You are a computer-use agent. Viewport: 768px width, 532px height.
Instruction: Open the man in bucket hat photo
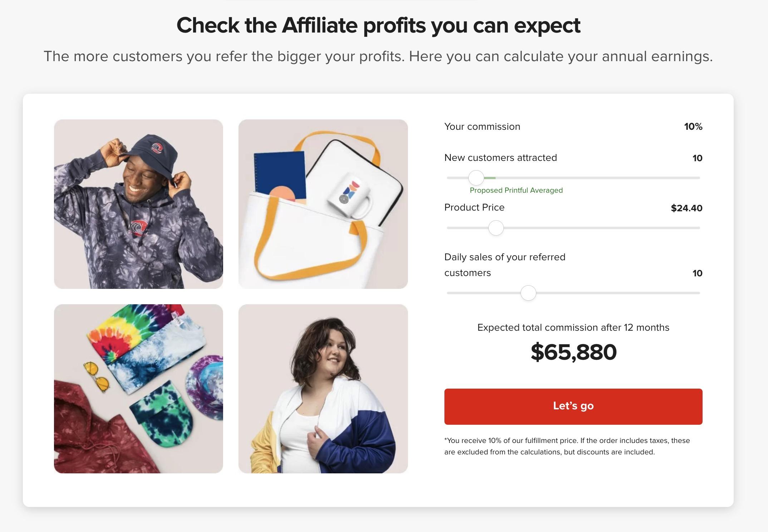pos(138,204)
